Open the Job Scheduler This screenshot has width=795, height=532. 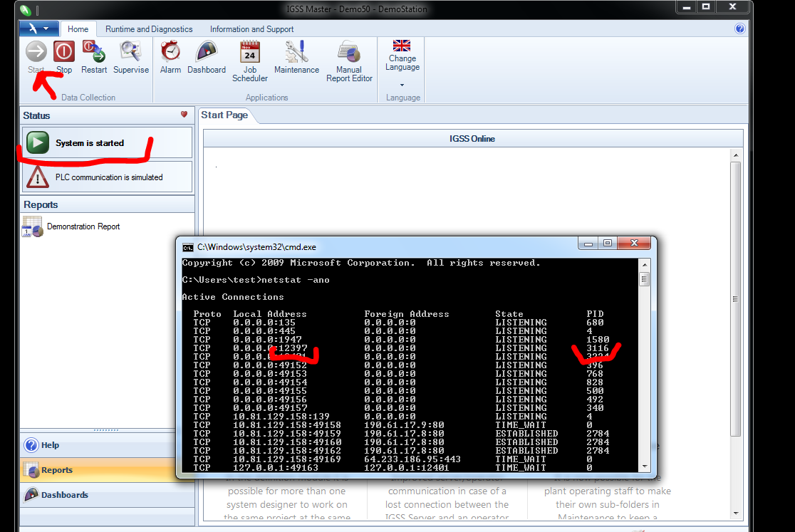(250, 53)
